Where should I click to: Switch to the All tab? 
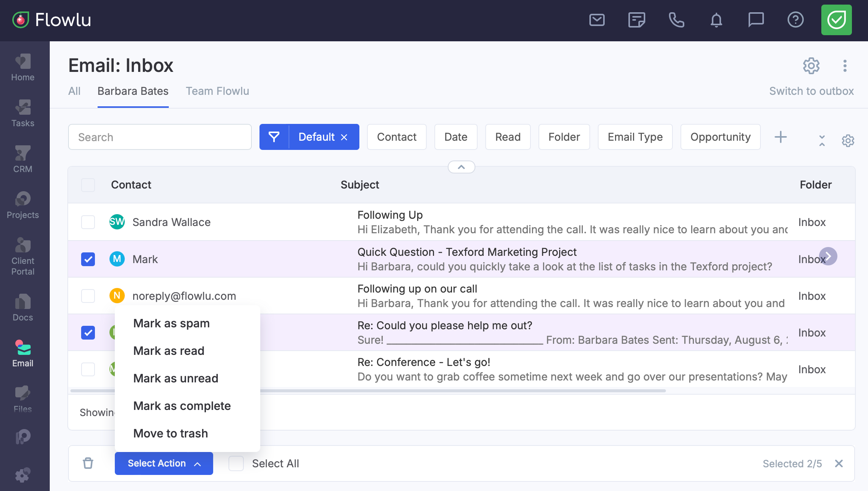[x=74, y=91]
